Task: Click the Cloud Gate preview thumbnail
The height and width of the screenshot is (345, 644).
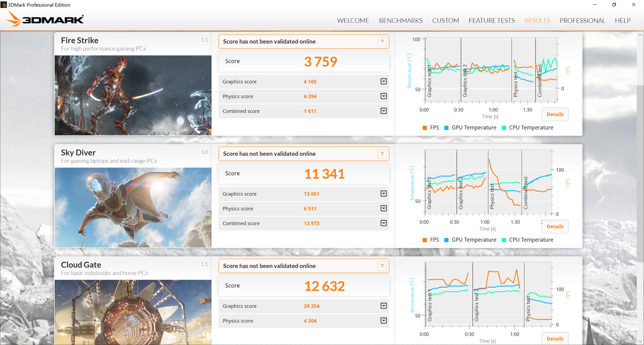Action: (133, 312)
